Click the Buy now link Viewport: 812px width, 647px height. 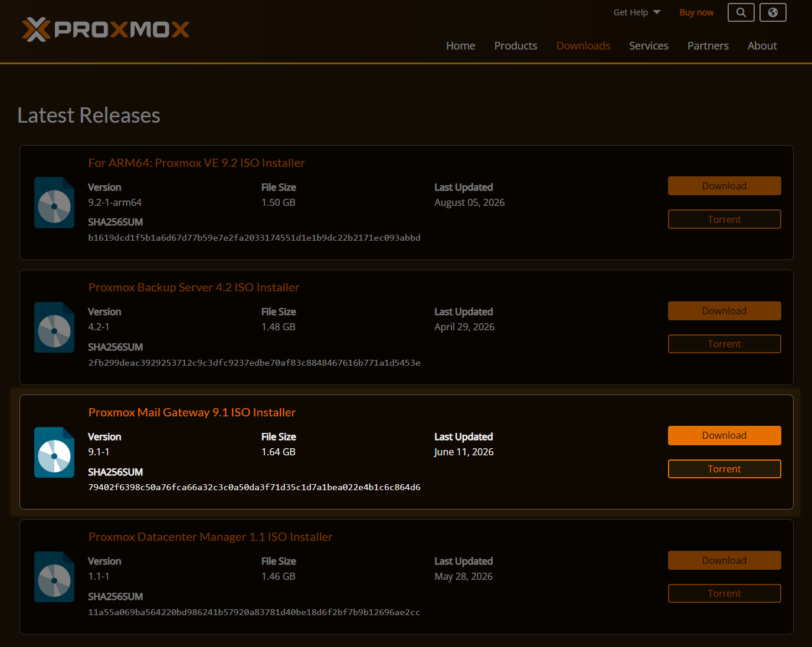coord(696,12)
